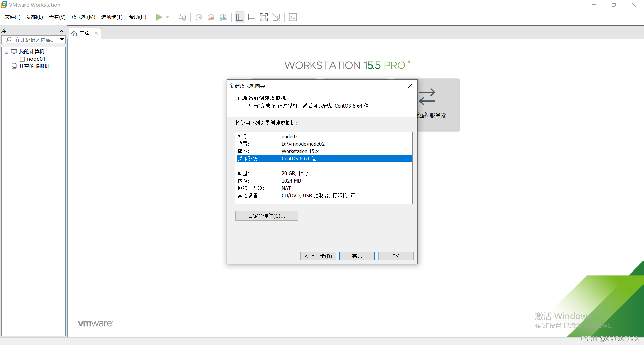Click the VMware Workstation title bar icon
This screenshot has width=644, height=345.
4,5
